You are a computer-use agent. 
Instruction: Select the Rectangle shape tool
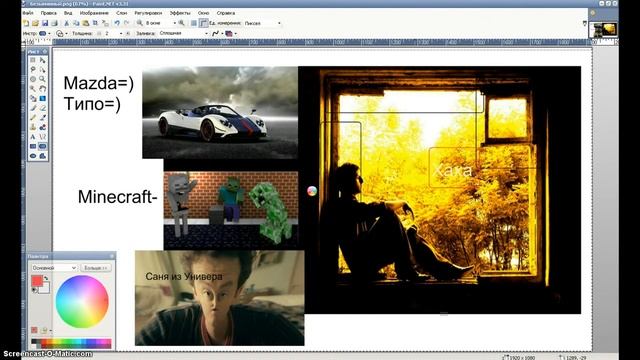click(33, 146)
